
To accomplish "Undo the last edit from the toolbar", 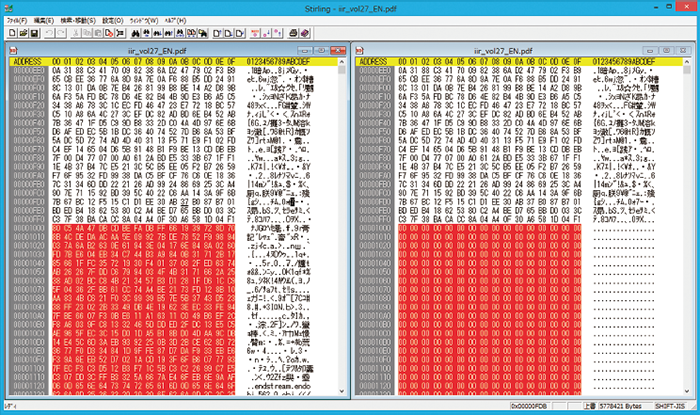I will [49, 33].
